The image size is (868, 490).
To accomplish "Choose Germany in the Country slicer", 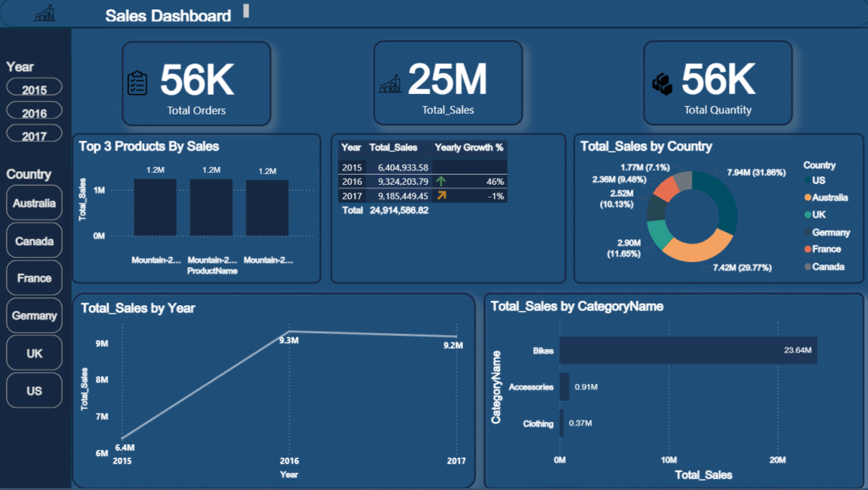I will [35, 316].
